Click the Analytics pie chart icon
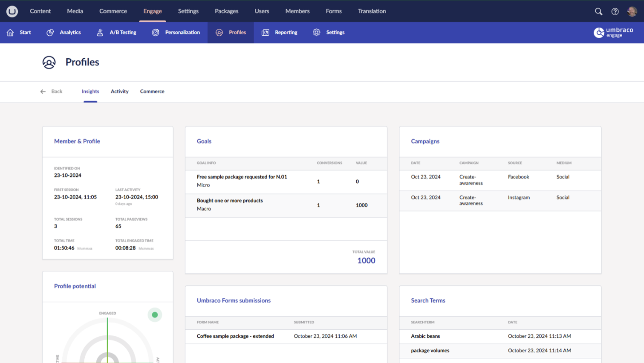The width and height of the screenshot is (644, 363). point(50,33)
